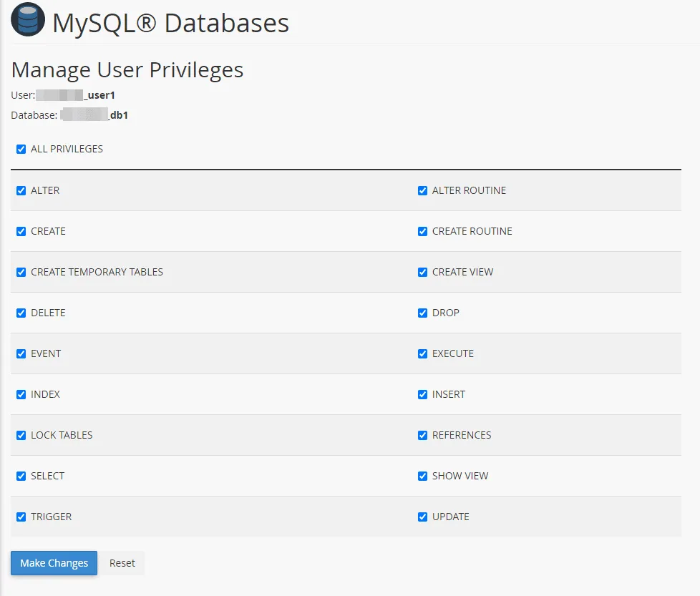The image size is (700, 596).
Task: Uncheck the REFERENCES privilege checkbox
Action: 422,436
